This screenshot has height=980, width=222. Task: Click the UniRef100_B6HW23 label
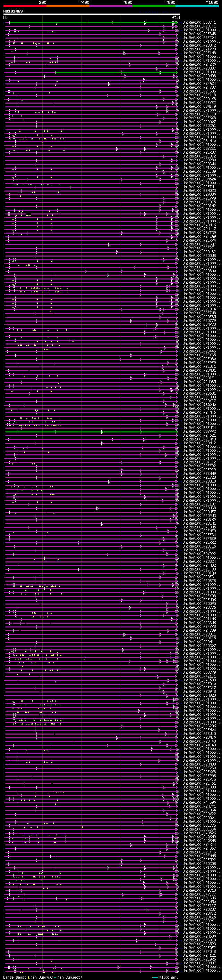(x=199, y=695)
